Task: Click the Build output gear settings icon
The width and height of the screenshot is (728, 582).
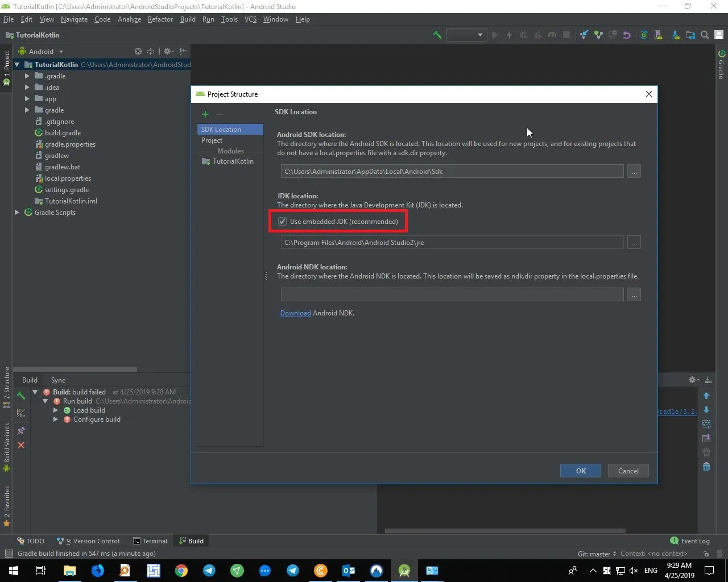Action: [x=693, y=380]
